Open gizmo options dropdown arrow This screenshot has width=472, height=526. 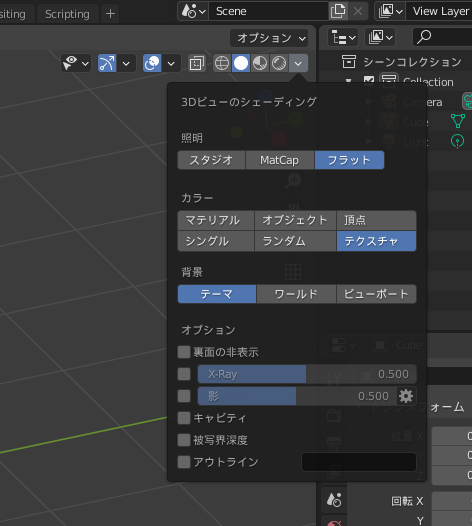click(126, 63)
